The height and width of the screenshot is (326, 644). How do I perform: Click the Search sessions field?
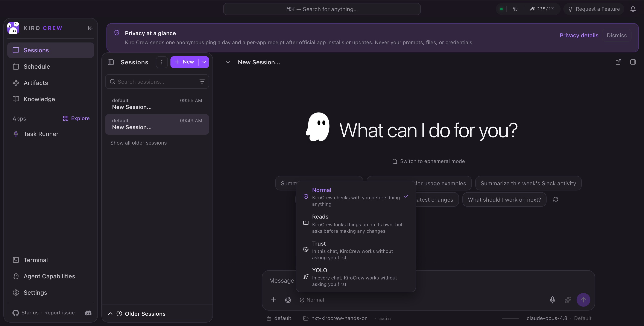[x=157, y=82]
